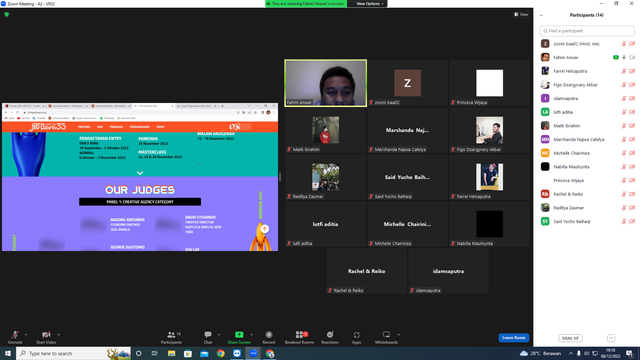Image resolution: width=640 pixels, height=360 pixels.
Task: Select Nabilla Maulisynta participant tile
Action: [x=489, y=224]
